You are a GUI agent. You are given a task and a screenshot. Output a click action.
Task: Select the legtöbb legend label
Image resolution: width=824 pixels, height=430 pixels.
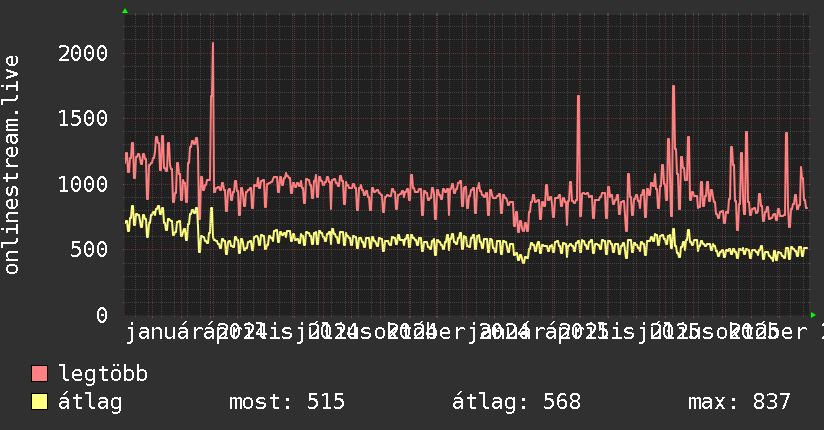103,374
